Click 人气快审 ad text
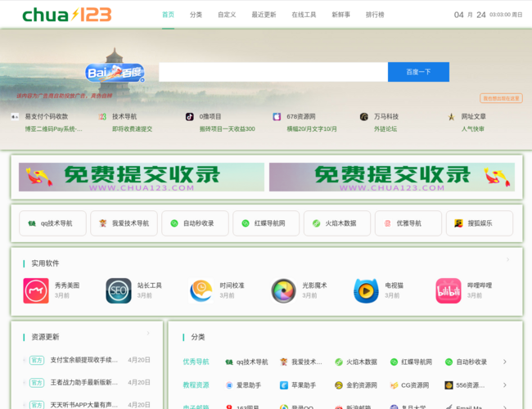Screen dimensions: 532x409 [x=472, y=129]
